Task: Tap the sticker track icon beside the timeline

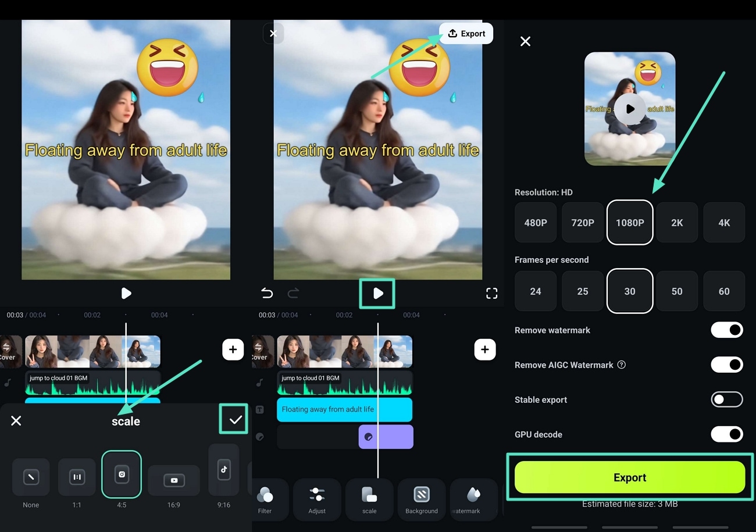Action: click(260, 437)
